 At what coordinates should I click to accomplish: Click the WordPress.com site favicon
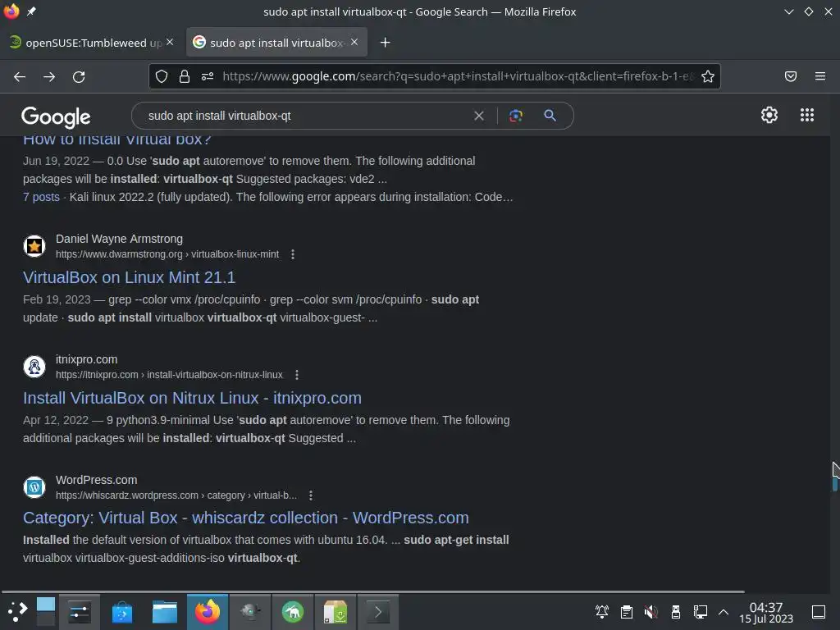click(34, 487)
